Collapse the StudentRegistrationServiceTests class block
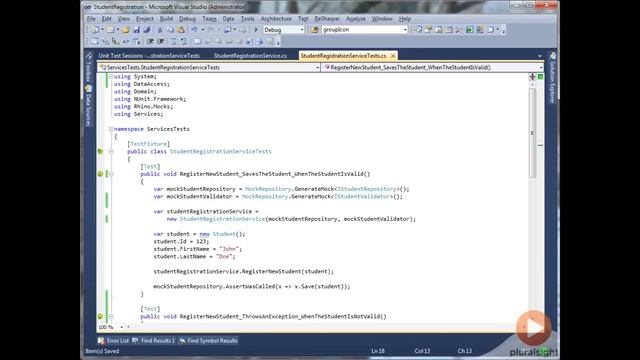640x360 pixels. pos(111,151)
